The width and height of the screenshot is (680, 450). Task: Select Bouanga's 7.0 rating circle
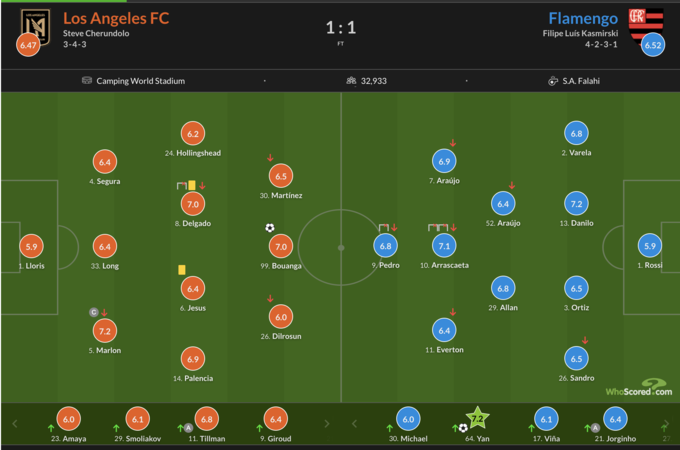coord(281,245)
